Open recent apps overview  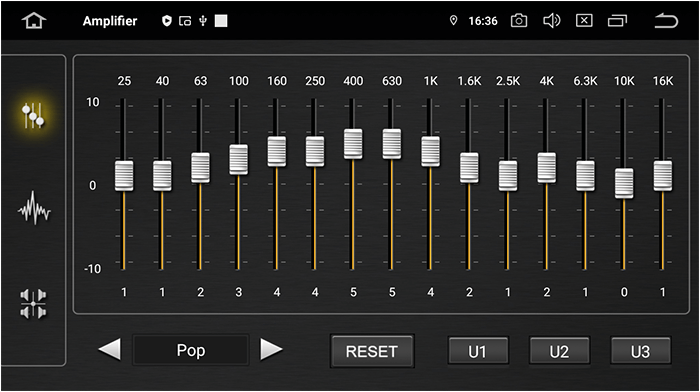tap(617, 21)
